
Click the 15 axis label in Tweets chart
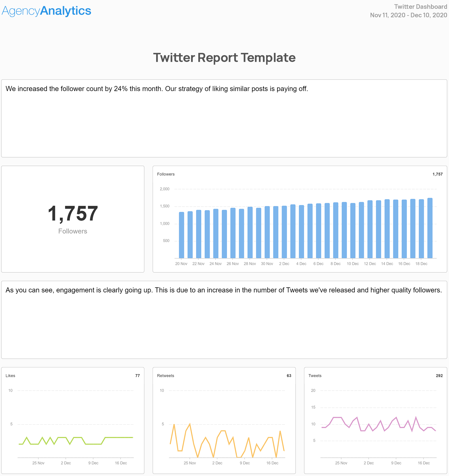[313, 407]
